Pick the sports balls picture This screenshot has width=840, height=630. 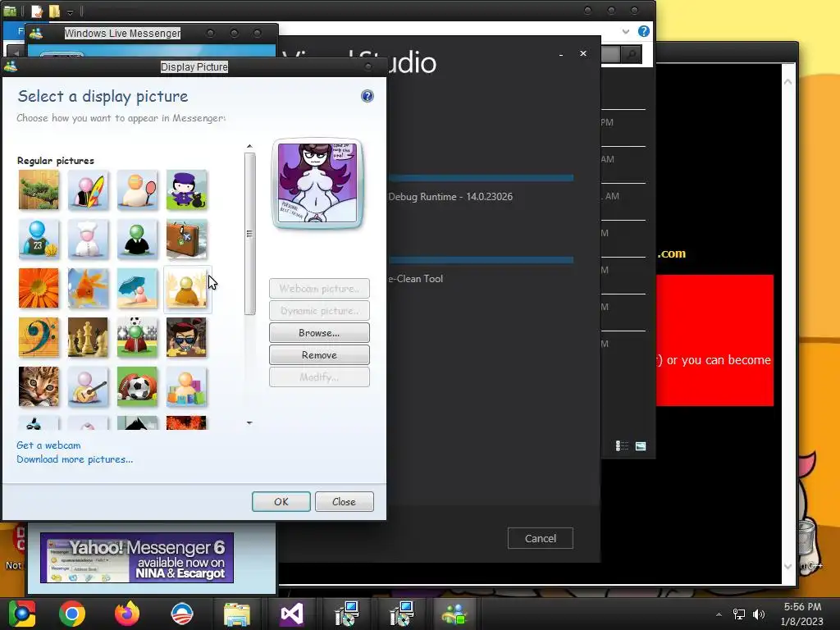point(137,387)
